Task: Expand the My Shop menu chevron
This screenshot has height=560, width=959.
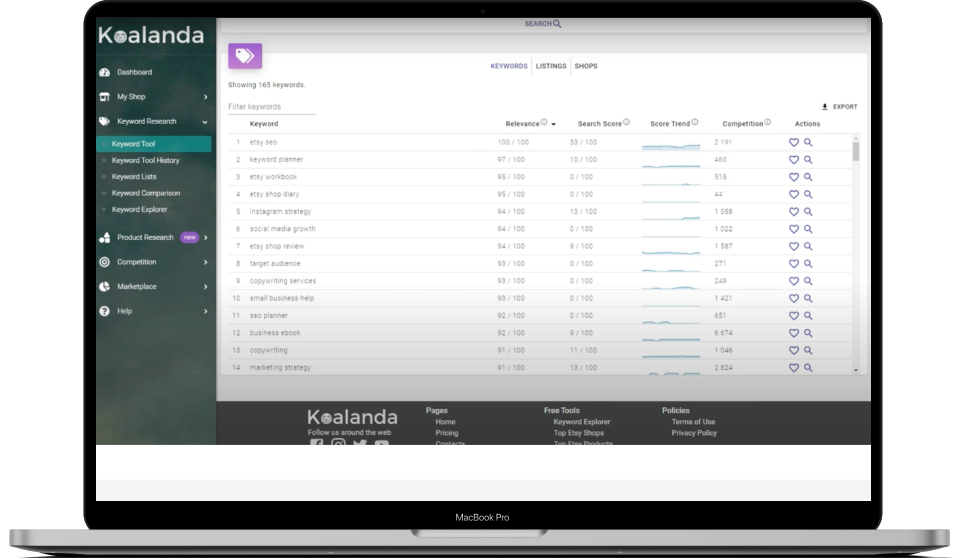Action: click(x=205, y=97)
